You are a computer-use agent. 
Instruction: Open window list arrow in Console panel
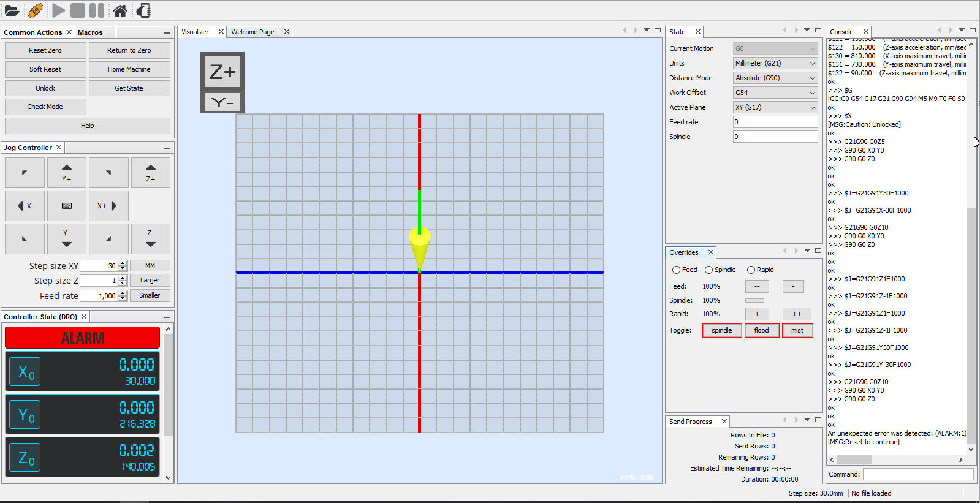point(962,30)
